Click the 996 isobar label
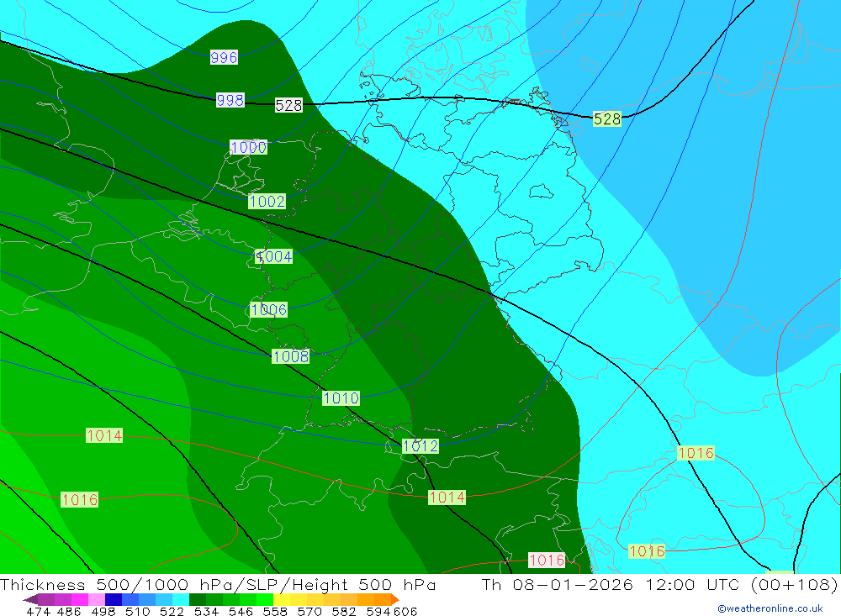Viewport: 841px width, 616px height. pos(224,57)
